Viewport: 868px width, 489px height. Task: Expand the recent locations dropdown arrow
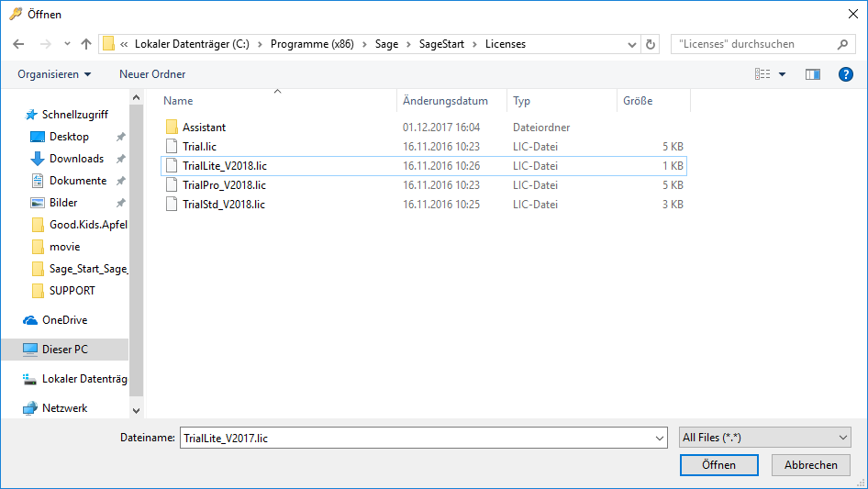[67, 44]
